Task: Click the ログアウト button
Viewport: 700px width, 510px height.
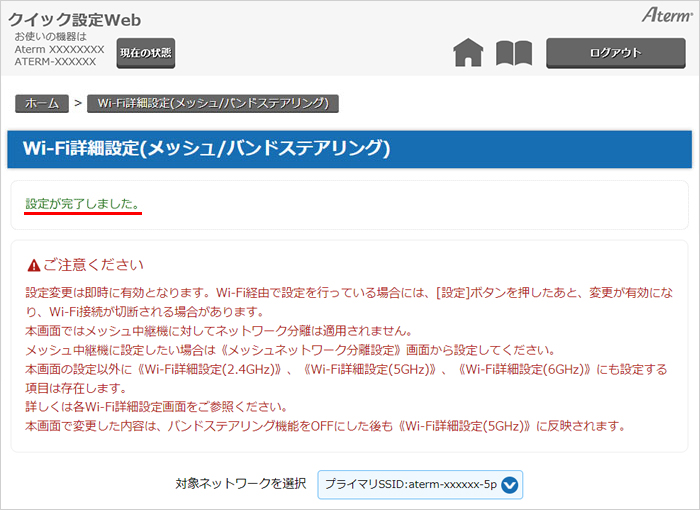Action: coord(615,53)
